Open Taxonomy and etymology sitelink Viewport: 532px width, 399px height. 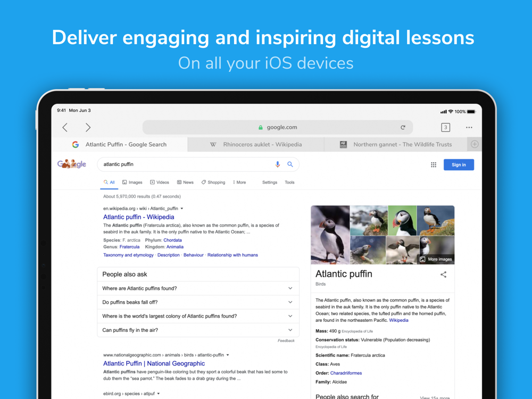[x=128, y=255]
